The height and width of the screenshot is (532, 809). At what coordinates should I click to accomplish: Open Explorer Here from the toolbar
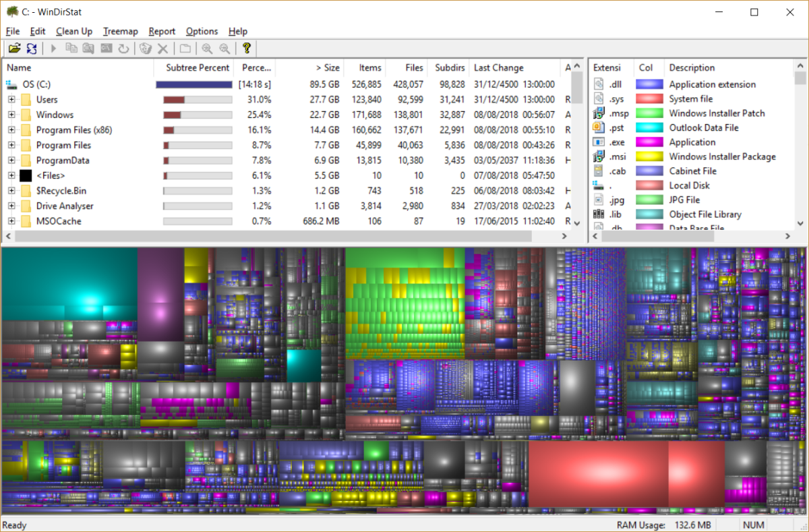click(88, 48)
